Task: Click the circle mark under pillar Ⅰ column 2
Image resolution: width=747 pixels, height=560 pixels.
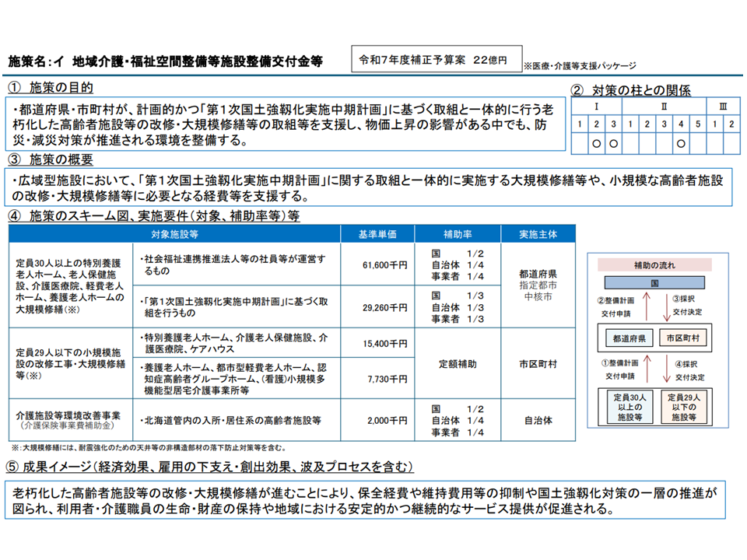Action: (595, 143)
